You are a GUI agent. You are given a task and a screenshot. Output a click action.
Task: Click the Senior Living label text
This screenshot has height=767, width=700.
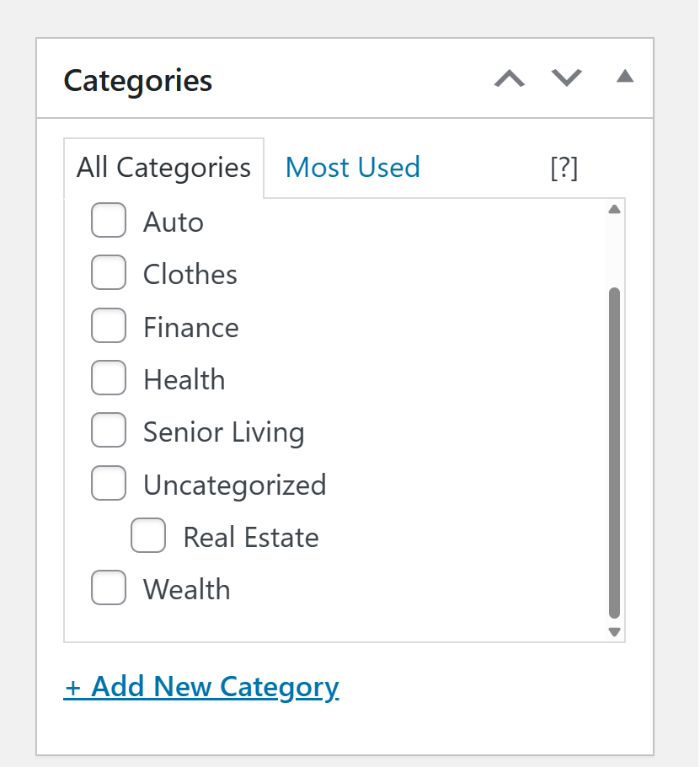(223, 432)
